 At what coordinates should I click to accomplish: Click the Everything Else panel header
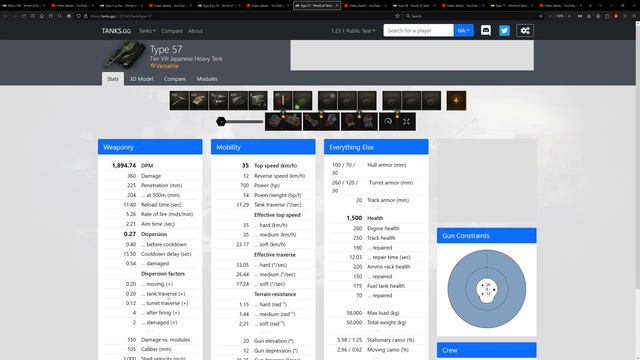pyautogui.click(x=376, y=147)
